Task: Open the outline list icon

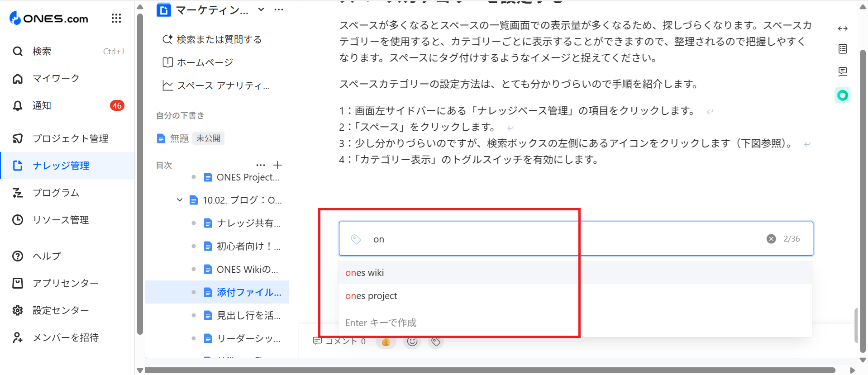Action: click(x=843, y=49)
